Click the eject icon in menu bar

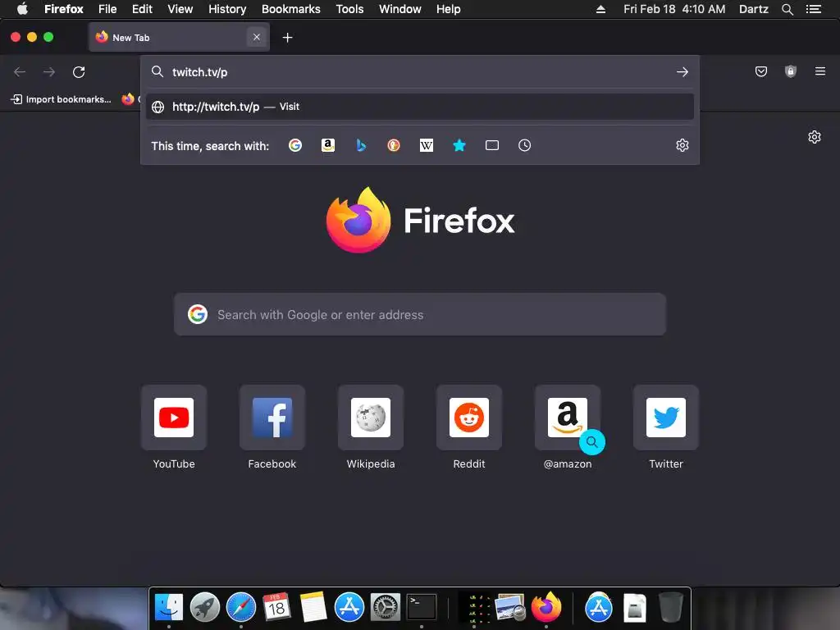tap(600, 9)
